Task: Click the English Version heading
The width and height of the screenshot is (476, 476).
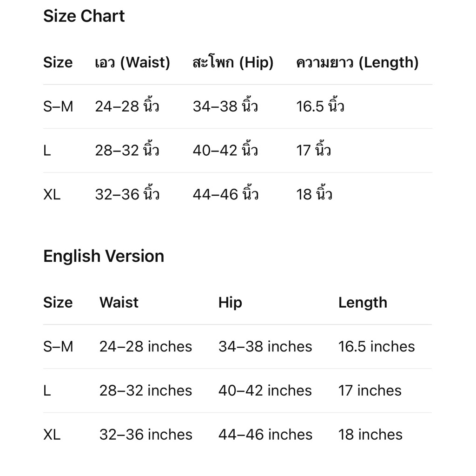Action: 104,256
